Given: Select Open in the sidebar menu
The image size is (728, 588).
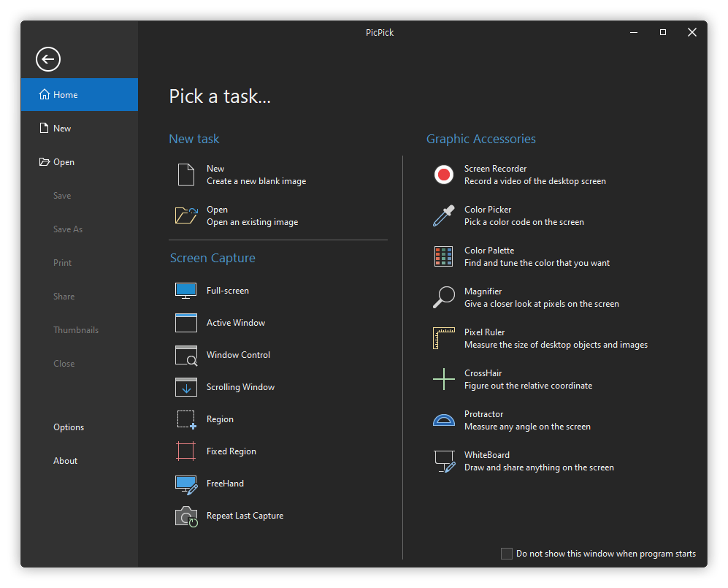Looking at the screenshot, I should [80, 161].
